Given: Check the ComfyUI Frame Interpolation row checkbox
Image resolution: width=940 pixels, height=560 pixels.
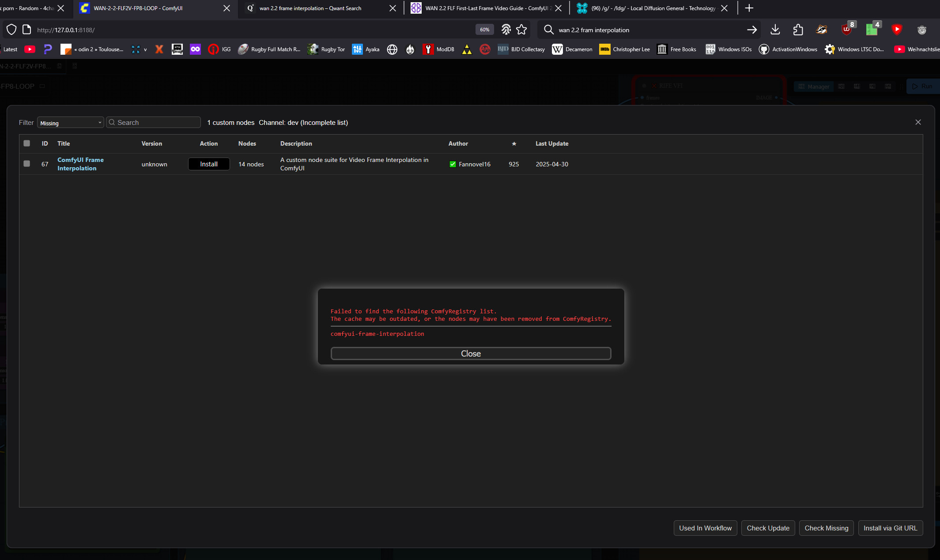Looking at the screenshot, I should point(26,164).
